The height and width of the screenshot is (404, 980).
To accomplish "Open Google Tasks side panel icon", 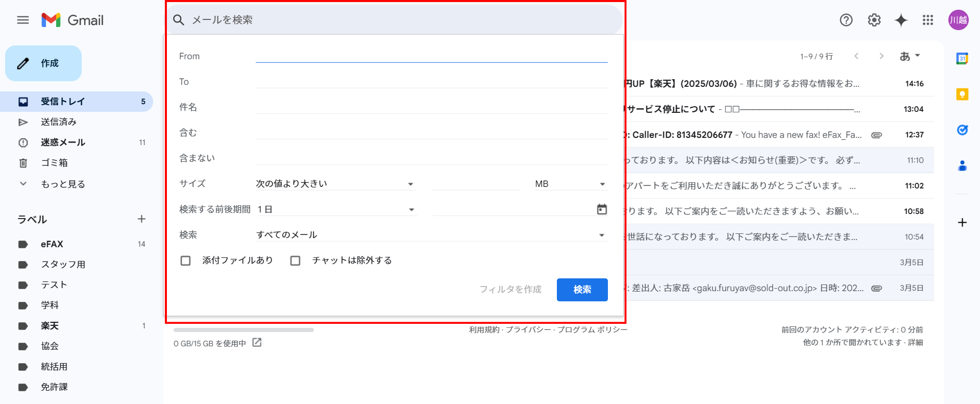I will click(x=962, y=130).
